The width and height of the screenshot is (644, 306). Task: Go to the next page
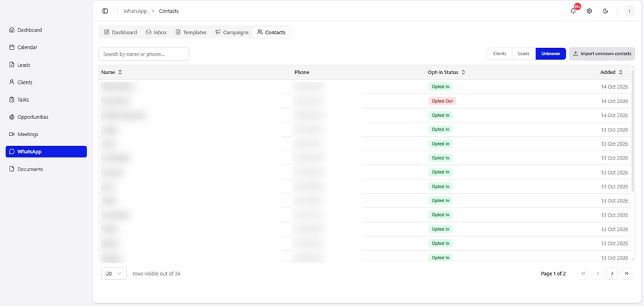tap(612, 274)
